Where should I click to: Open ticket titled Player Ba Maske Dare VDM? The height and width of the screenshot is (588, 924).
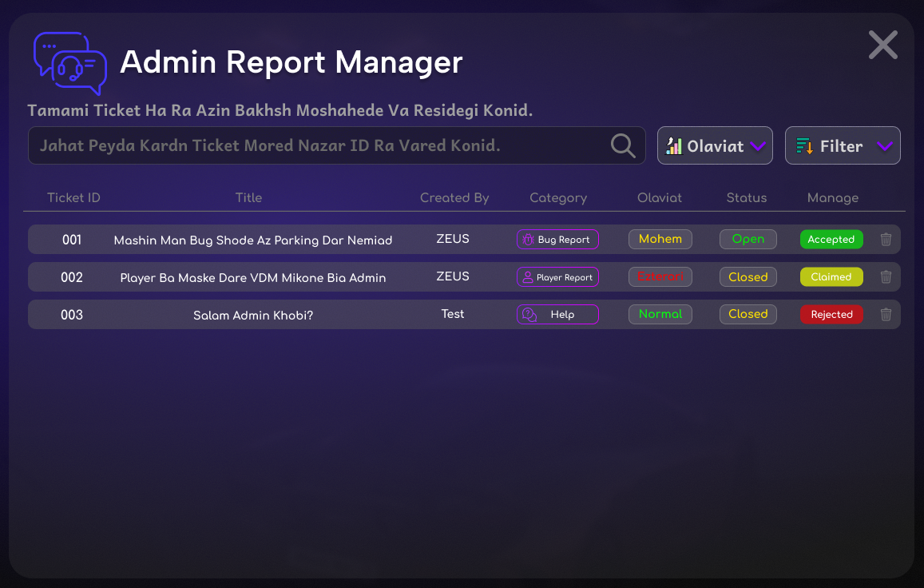pyautogui.click(x=253, y=278)
